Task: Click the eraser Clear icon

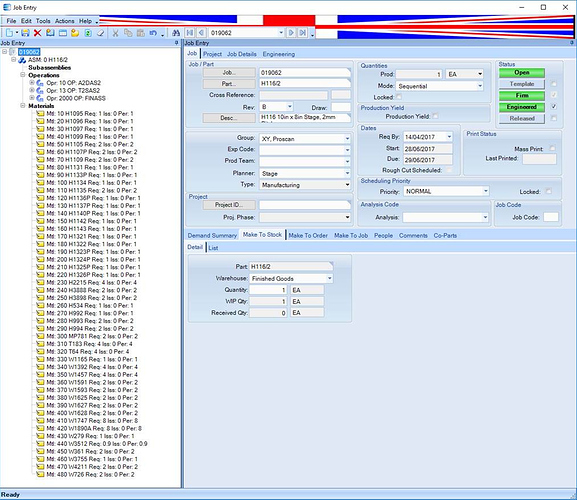Action: [100, 33]
